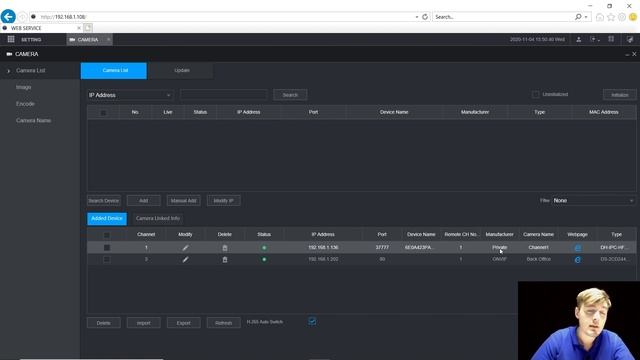
Task: Minimize the CAMERA panel
Action: pyautogui.click(x=627, y=54)
